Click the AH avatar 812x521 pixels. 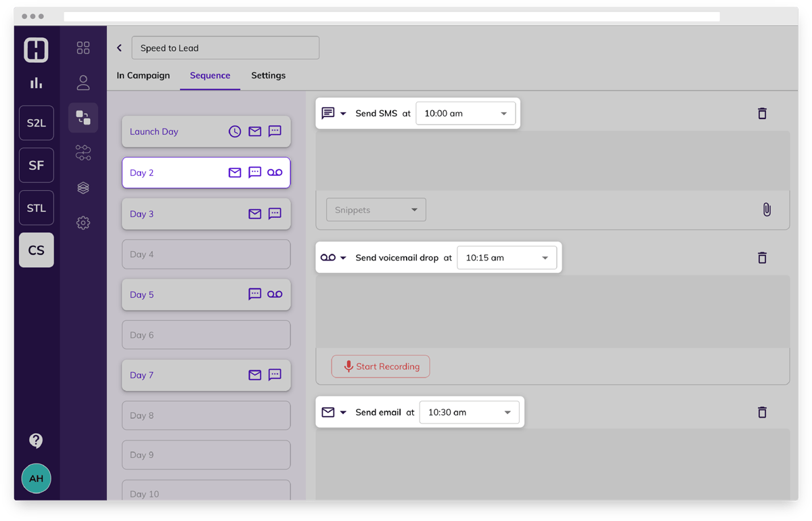click(36, 478)
